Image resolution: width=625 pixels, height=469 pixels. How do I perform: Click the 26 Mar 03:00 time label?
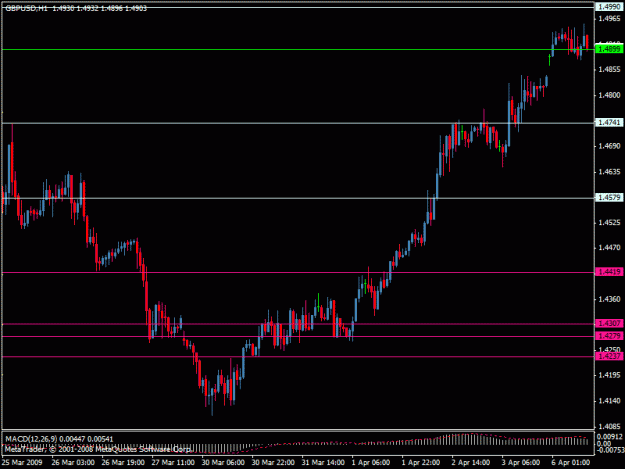(x=73, y=462)
